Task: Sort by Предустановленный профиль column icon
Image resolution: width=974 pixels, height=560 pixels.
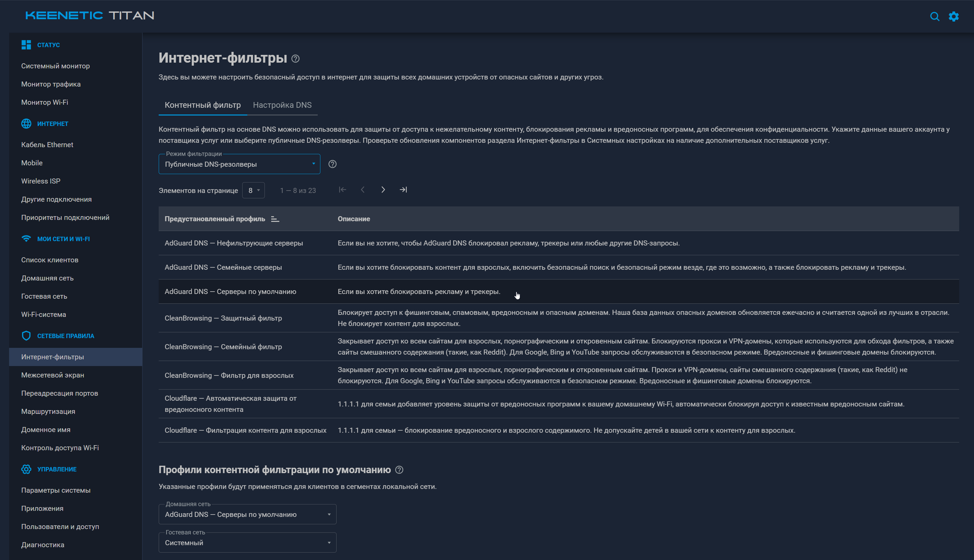Action: pyautogui.click(x=275, y=219)
